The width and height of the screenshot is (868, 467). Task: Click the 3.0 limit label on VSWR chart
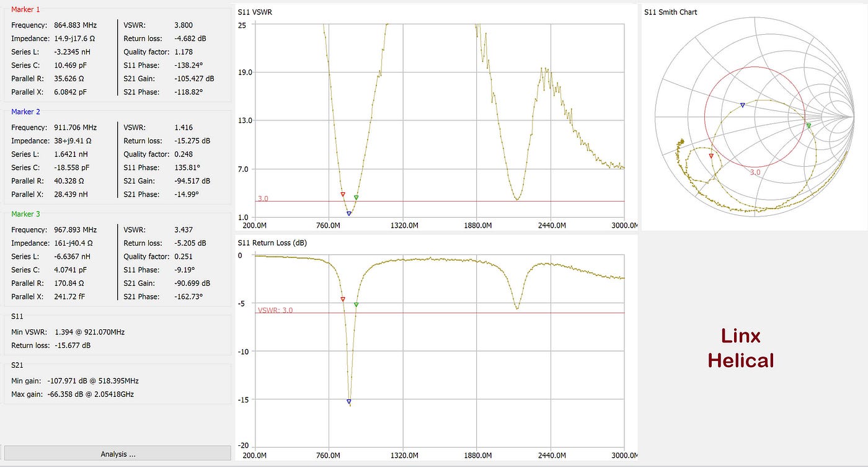click(x=263, y=198)
